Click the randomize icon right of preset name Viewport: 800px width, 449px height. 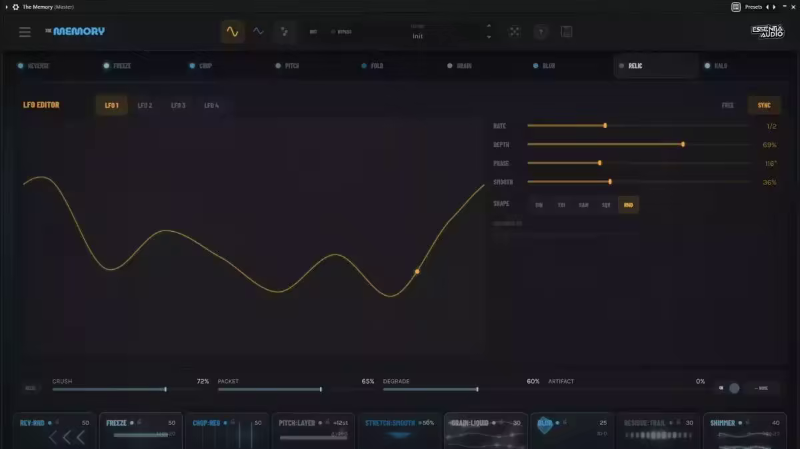514,32
